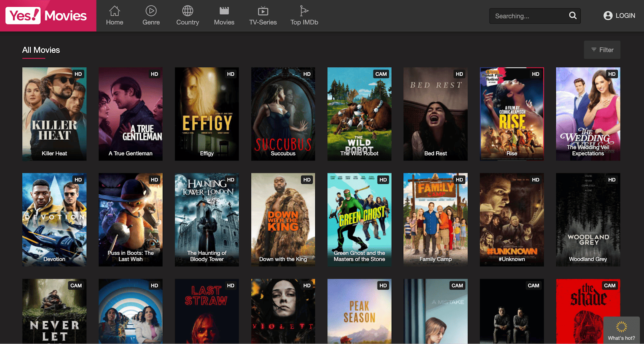
Task: Click the Genre play-circle icon
Action: (x=151, y=10)
